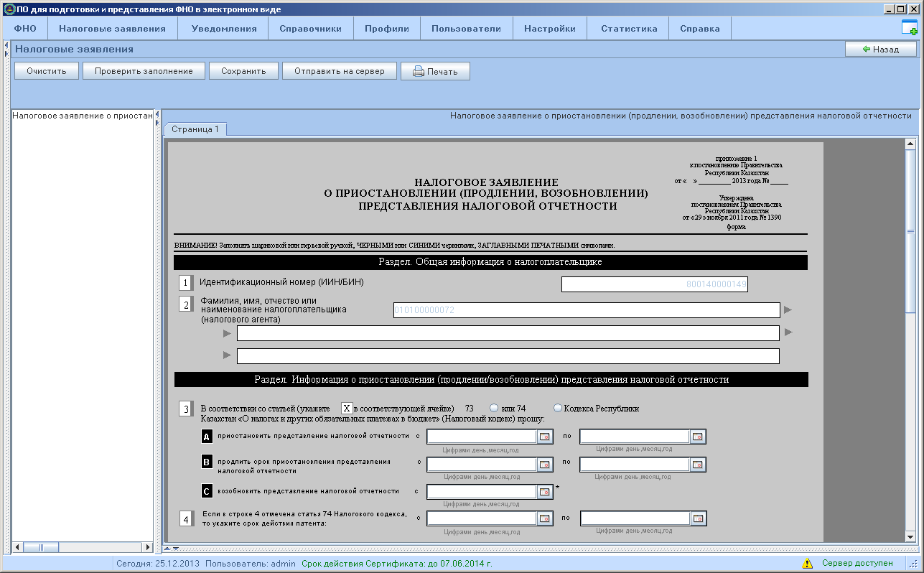Collapse left pane with top splitter left arrow

pos(6,47)
